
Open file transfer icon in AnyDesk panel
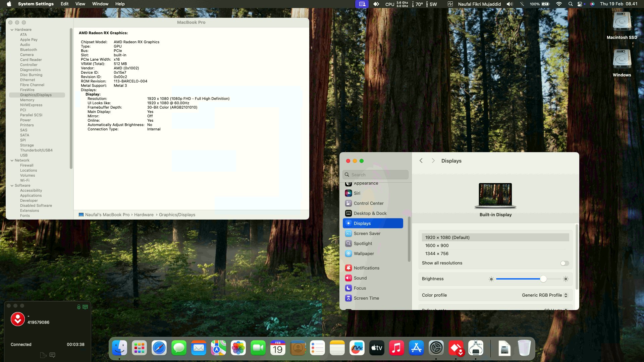[43, 355]
